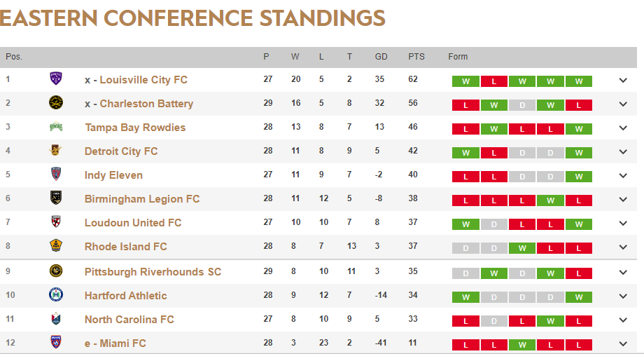
Task: Click the Birmingham Legion FC logo
Action: pos(56,198)
